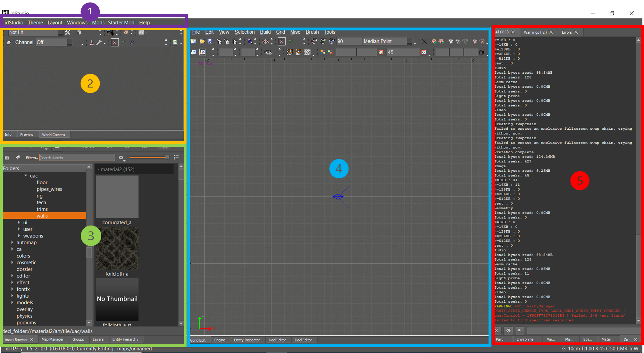Open the Filters dropdown in Asset Browser

32,158
